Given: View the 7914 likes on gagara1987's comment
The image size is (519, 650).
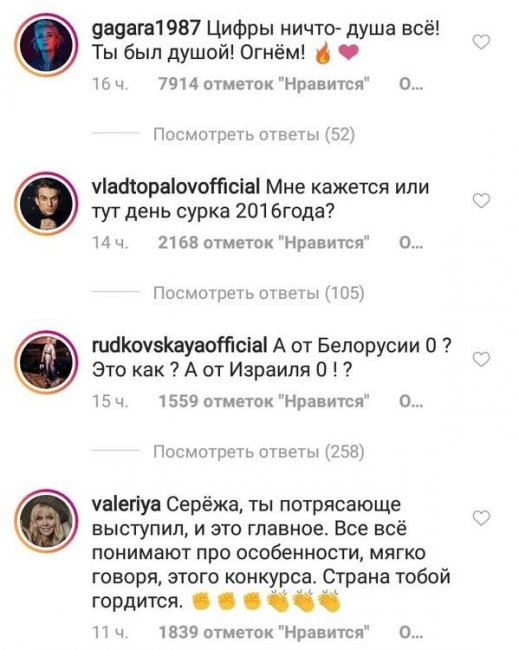Looking at the screenshot, I should coord(264,84).
